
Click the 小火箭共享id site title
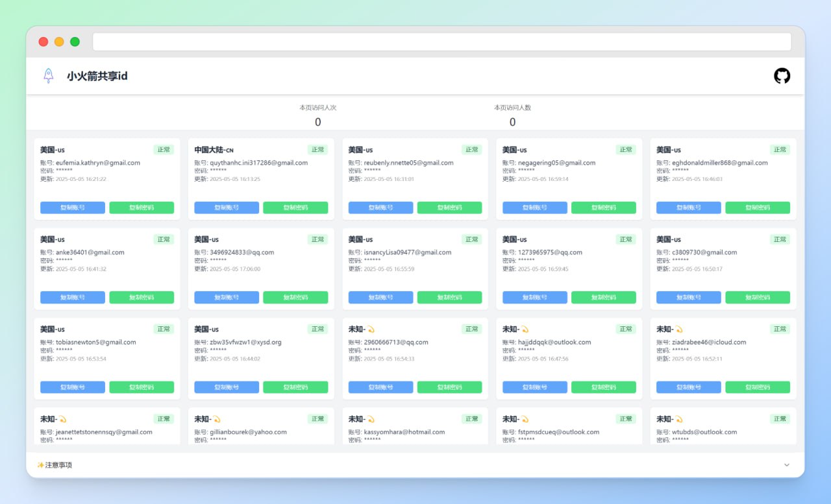pyautogui.click(x=97, y=76)
